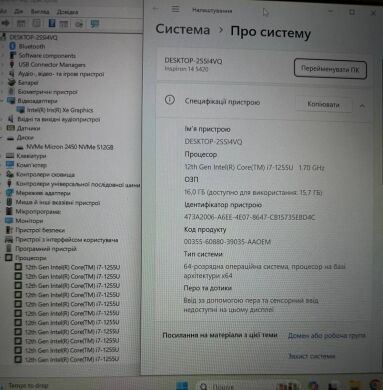
Task: Click the monitor-shaped icon ending the Device Manager toolbar
Action: pos(95,24)
